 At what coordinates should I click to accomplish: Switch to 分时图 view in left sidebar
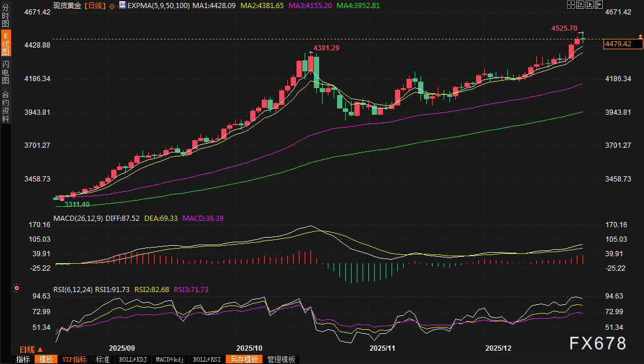[x=5, y=17]
